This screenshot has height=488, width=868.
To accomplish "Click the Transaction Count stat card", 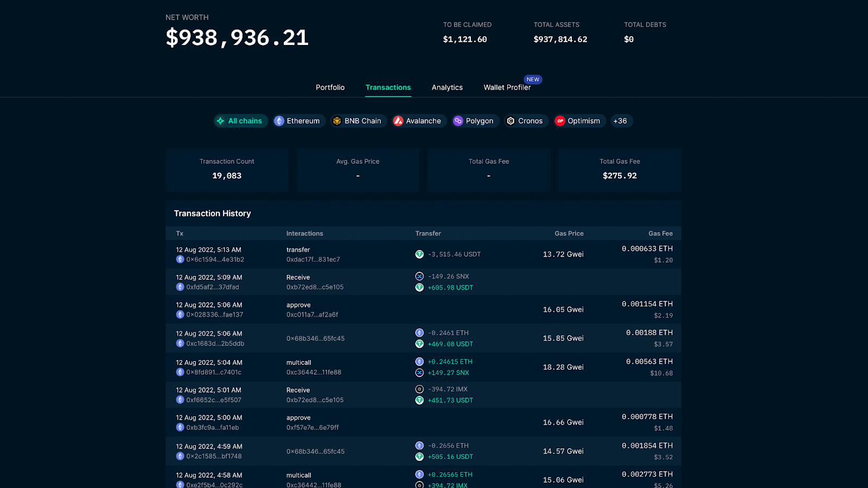I will tap(227, 170).
